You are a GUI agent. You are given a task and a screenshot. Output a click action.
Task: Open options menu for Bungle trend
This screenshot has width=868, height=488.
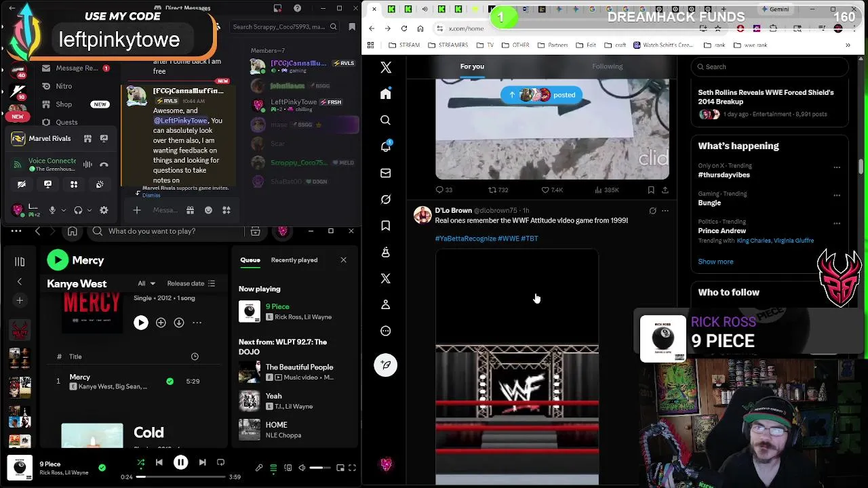[x=837, y=195]
